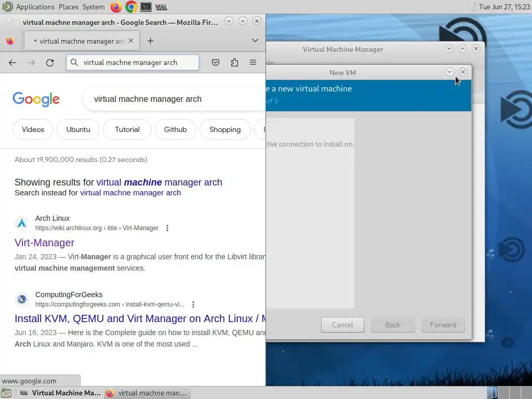Open the Firefox hamburger menu
This screenshot has width=532, height=399.
[x=253, y=62]
